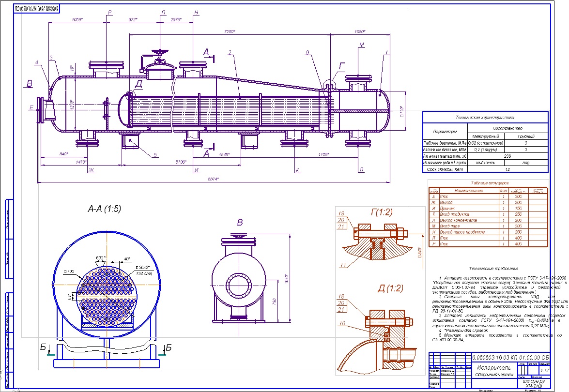
Task: Select the "1080*" dimension text
Action: click(x=360, y=32)
